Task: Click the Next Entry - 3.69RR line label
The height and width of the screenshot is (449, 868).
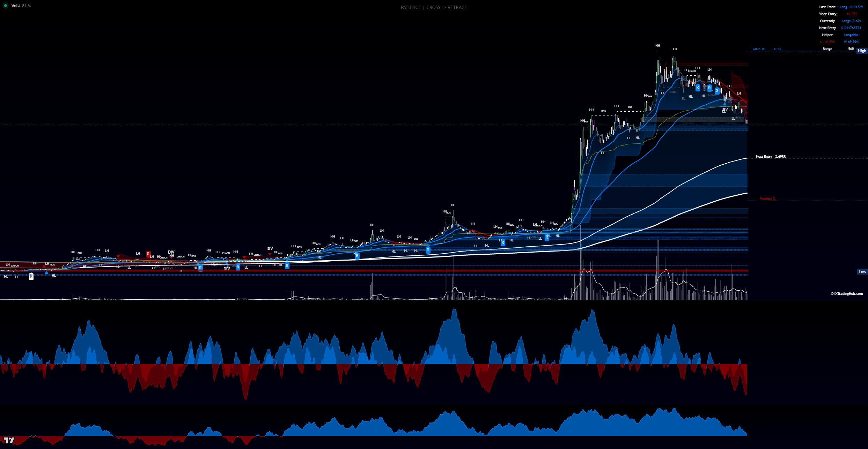Action: coord(771,157)
